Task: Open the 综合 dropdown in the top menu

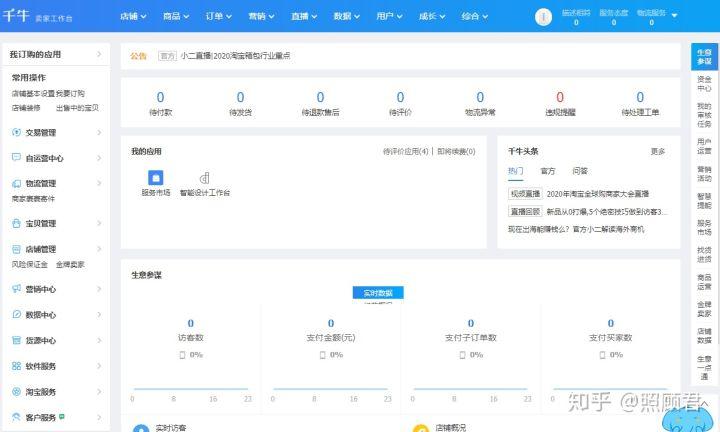Action: [x=475, y=16]
